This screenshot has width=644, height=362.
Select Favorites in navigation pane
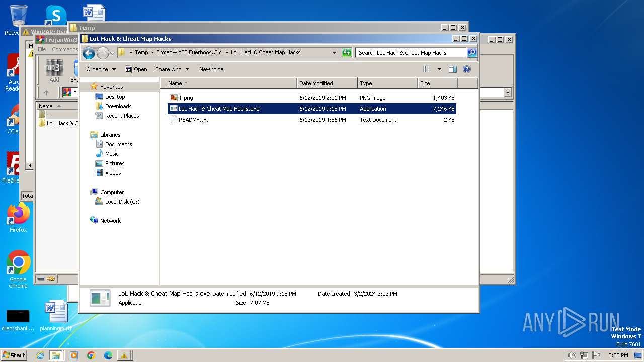(111, 87)
